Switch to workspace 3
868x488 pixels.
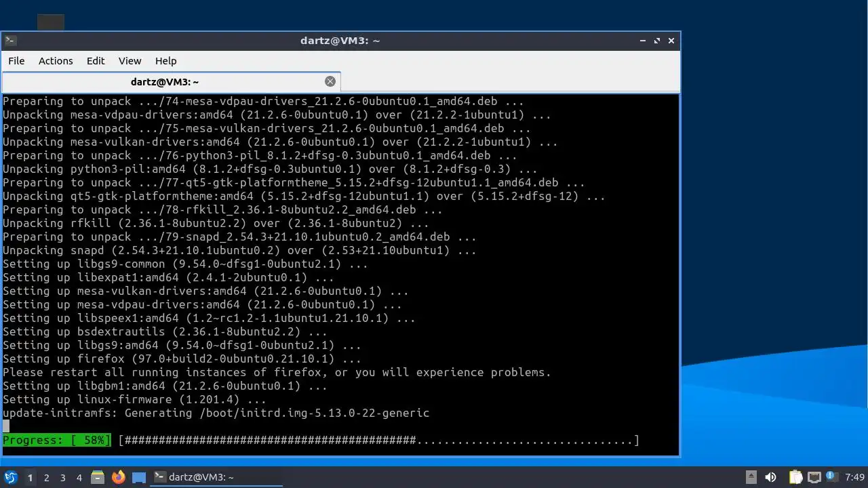click(x=63, y=478)
